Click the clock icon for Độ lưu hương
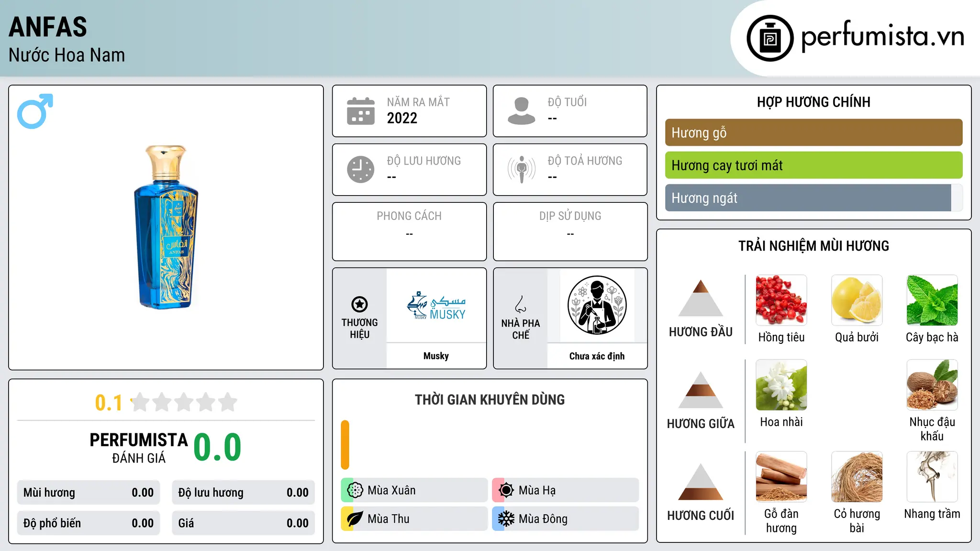The image size is (980, 551). coord(360,169)
